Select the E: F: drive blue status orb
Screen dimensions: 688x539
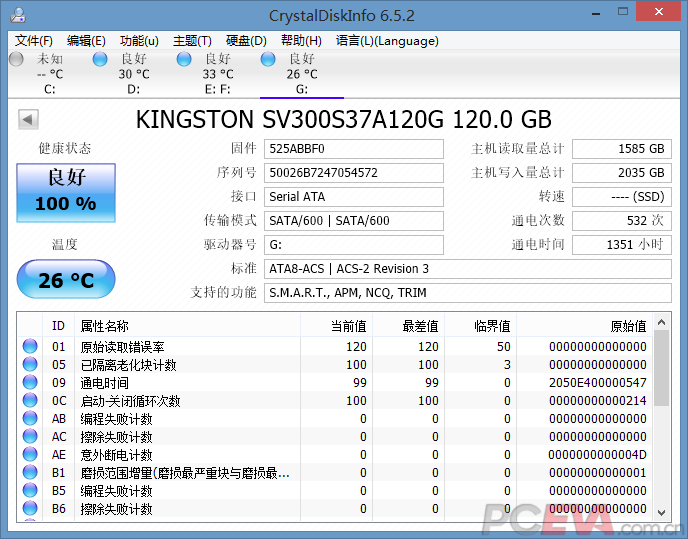click(x=184, y=59)
